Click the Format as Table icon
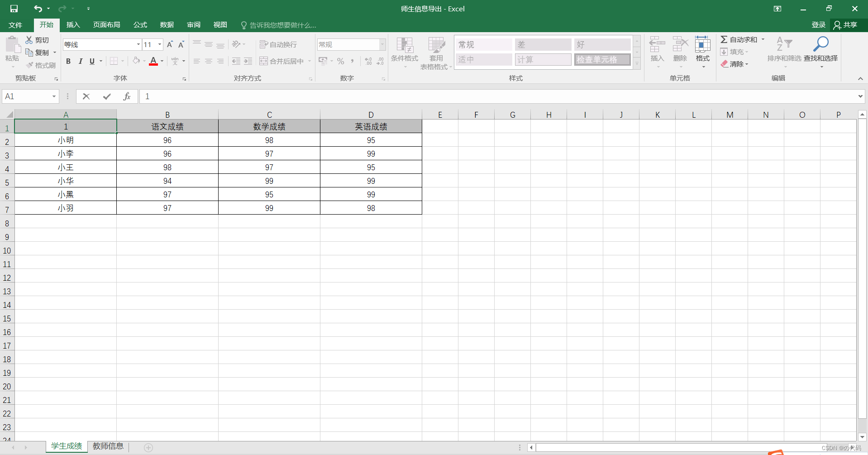The width and height of the screenshot is (868, 455). tap(436, 46)
